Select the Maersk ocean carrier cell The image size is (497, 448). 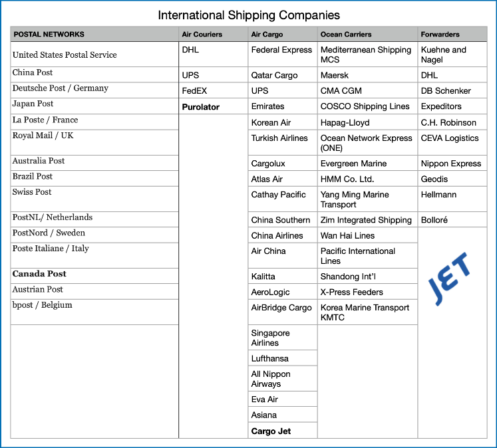click(x=335, y=76)
